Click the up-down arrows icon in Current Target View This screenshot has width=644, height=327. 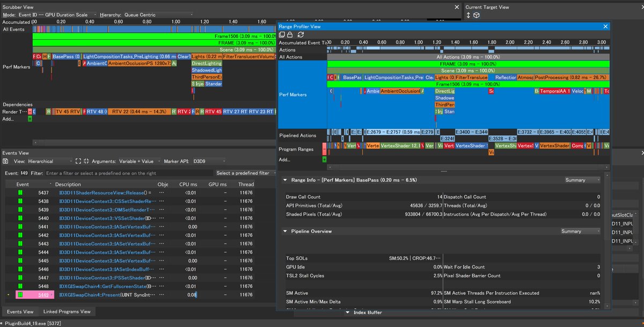(x=468, y=15)
